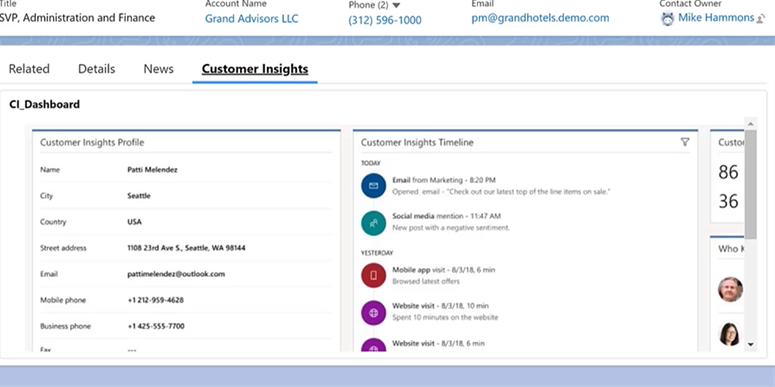Select the Customer Insights tab
The height and width of the screenshot is (387, 775).
tap(255, 69)
